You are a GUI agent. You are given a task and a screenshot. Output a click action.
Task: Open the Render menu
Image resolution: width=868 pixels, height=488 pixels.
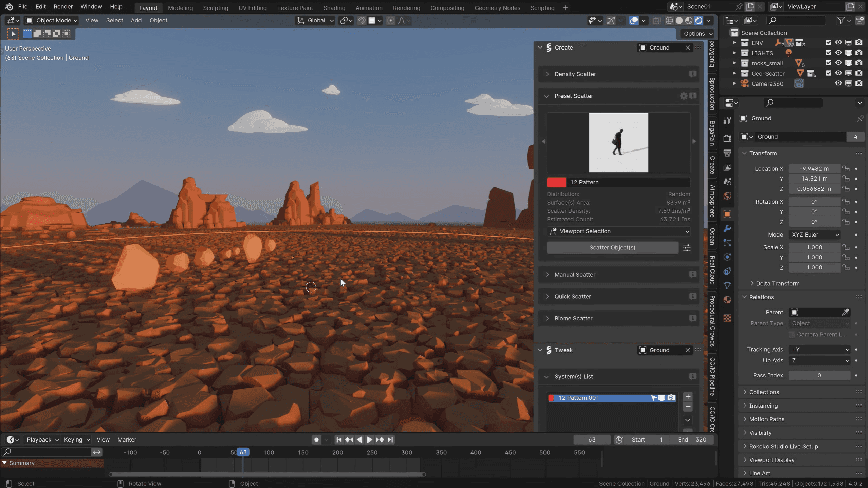[63, 6]
